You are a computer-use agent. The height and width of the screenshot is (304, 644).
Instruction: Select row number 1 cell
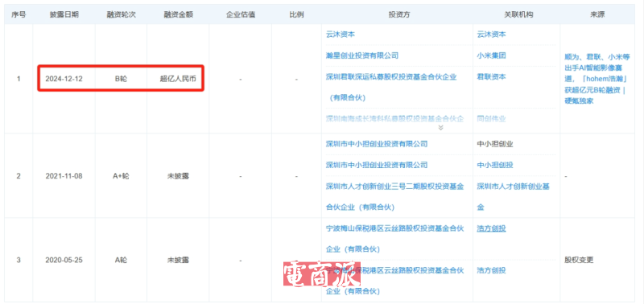tap(19, 78)
